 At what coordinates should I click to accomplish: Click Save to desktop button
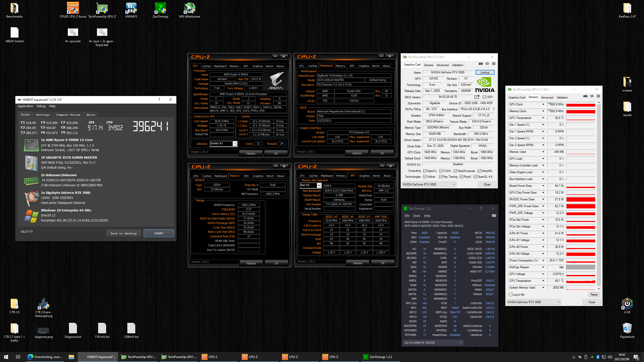(124, 233)
